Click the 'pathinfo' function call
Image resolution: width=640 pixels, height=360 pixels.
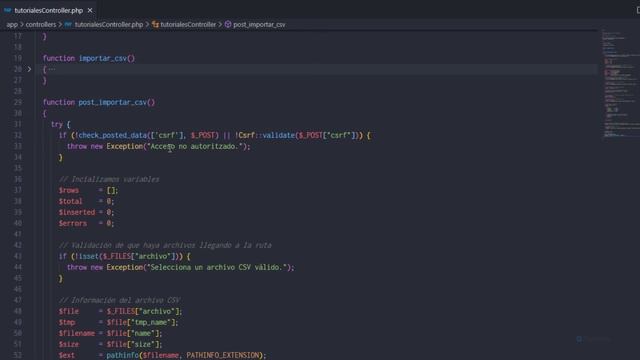(122, 356)
